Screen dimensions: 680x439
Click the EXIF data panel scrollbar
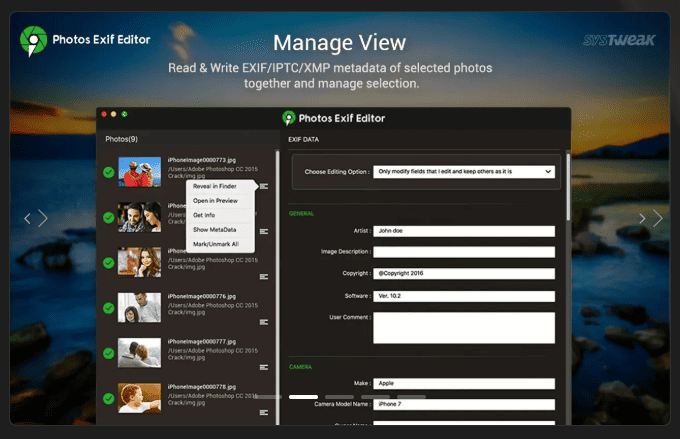coord(568,187)
